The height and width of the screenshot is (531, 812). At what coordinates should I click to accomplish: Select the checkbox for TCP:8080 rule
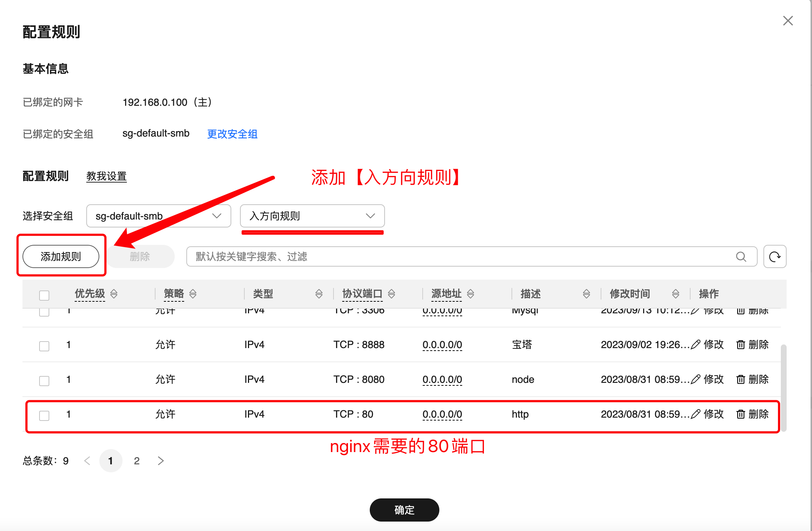[x=44, y=381]
